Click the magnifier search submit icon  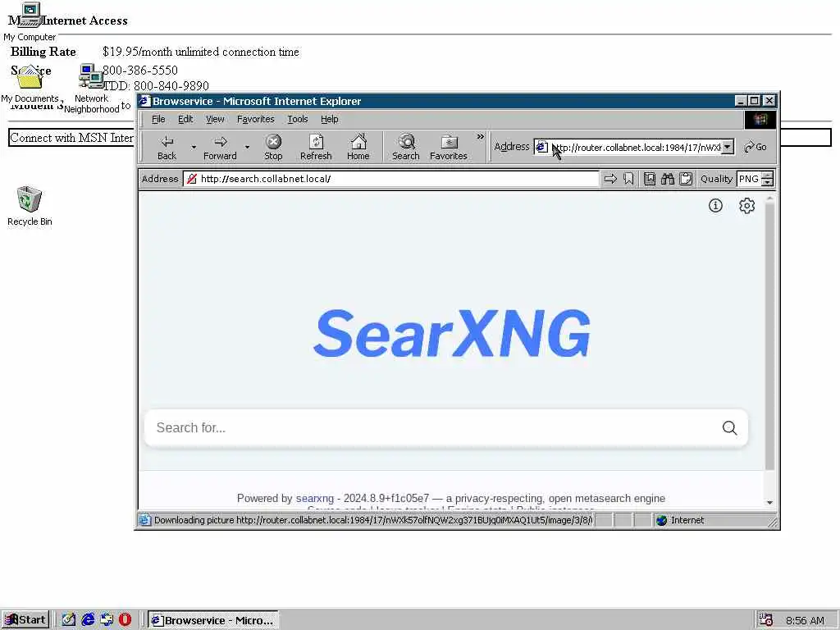[729, 427]
